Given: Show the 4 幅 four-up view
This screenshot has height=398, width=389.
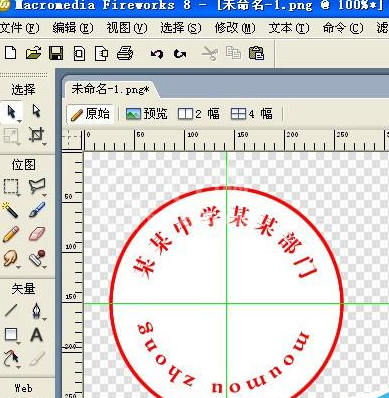Looking at the screenshot, I should pos(252,114).
